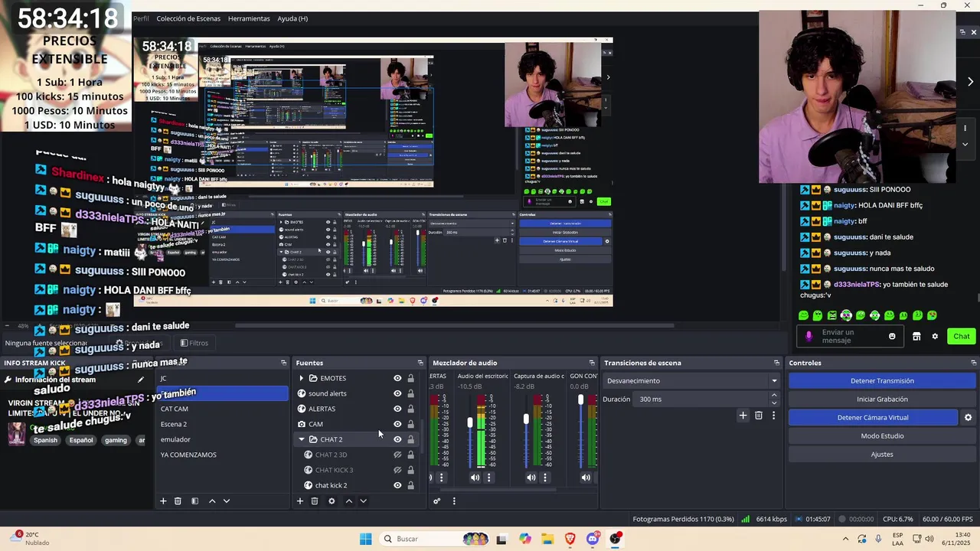Edit stream information pencil icon
The height and width of the screenshot is (551, 980).
click(x=141, y=380)
